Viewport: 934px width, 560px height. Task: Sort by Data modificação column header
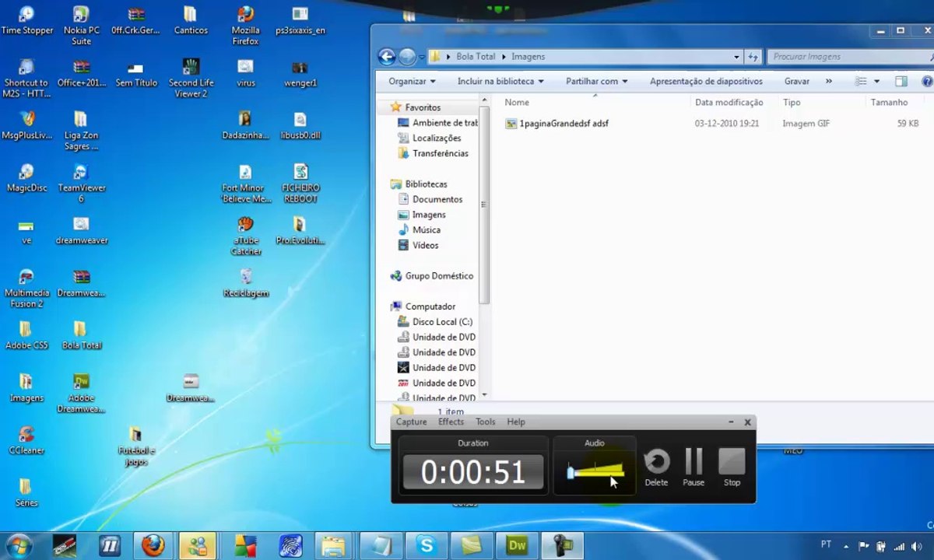pyautogui.click(x=729, y=102)
